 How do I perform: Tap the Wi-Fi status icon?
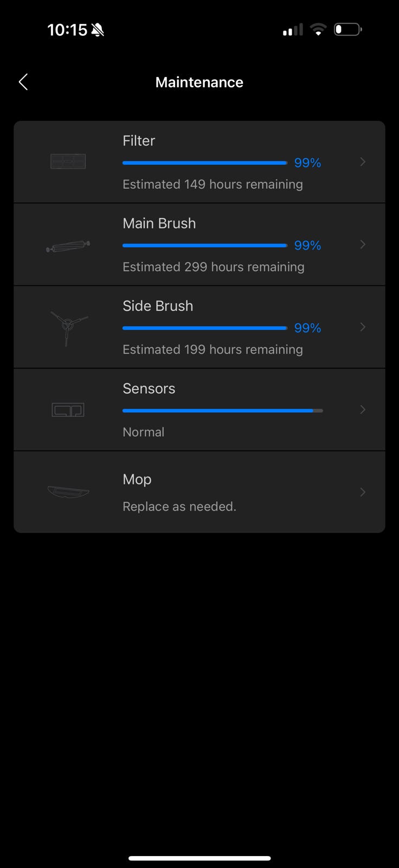[318, 29]
